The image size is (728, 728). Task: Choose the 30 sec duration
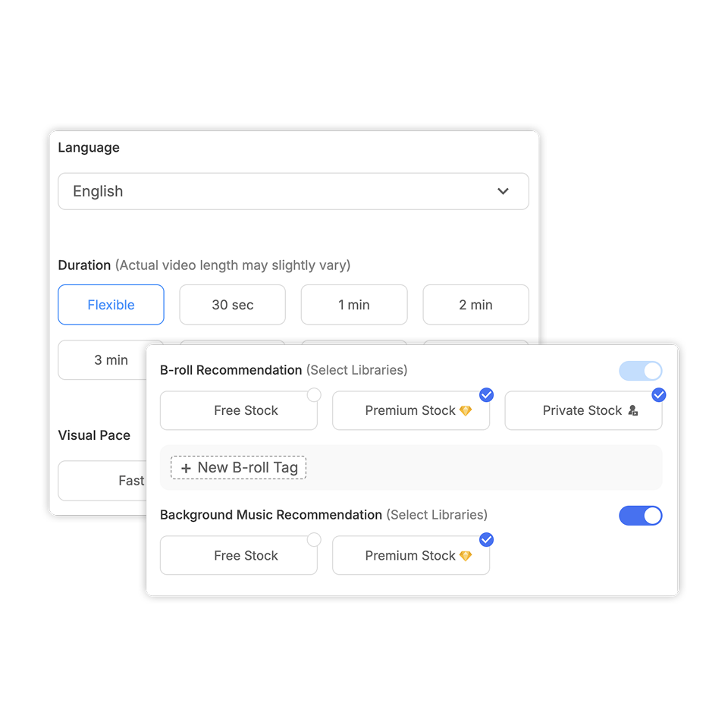[232, 304]
